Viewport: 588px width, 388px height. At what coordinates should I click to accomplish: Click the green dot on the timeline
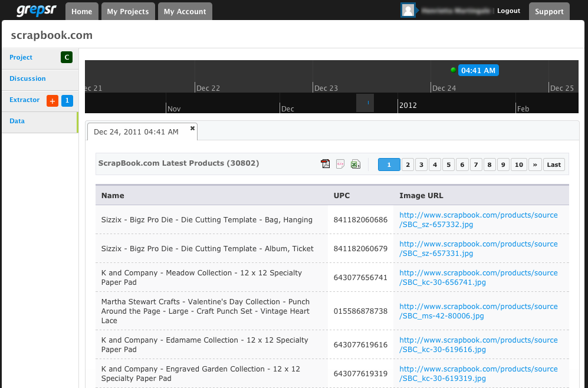click(x=453, y=70)
